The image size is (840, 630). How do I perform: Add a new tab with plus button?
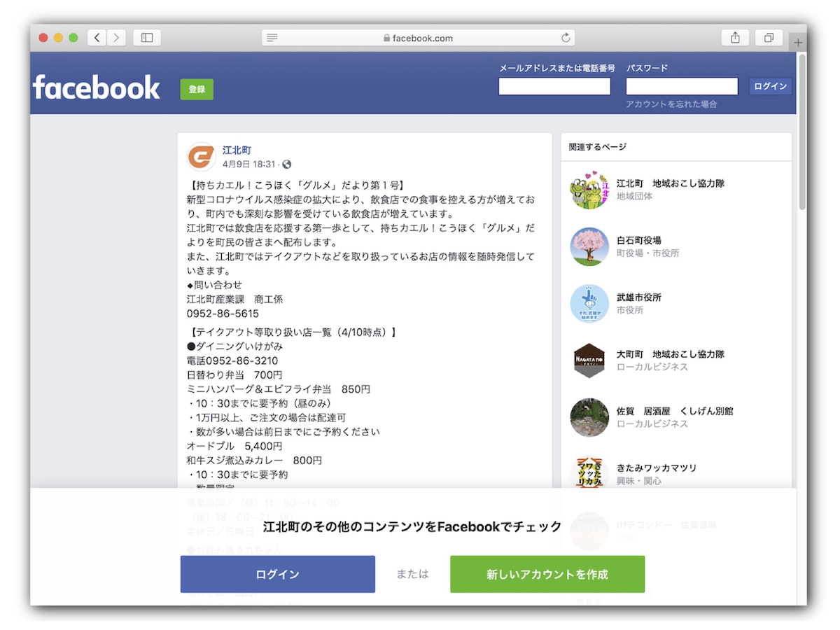click(x=798, y=43)
